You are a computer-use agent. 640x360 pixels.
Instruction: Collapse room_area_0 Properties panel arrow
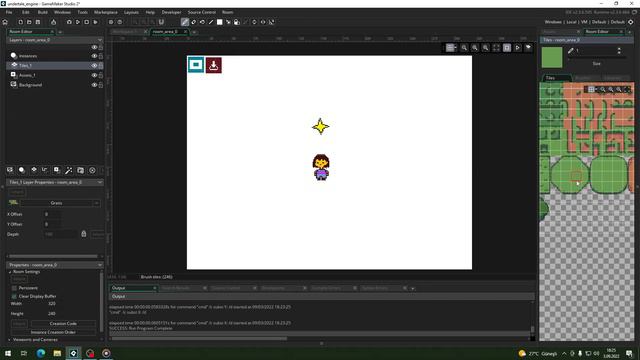[x=100, y=265]
